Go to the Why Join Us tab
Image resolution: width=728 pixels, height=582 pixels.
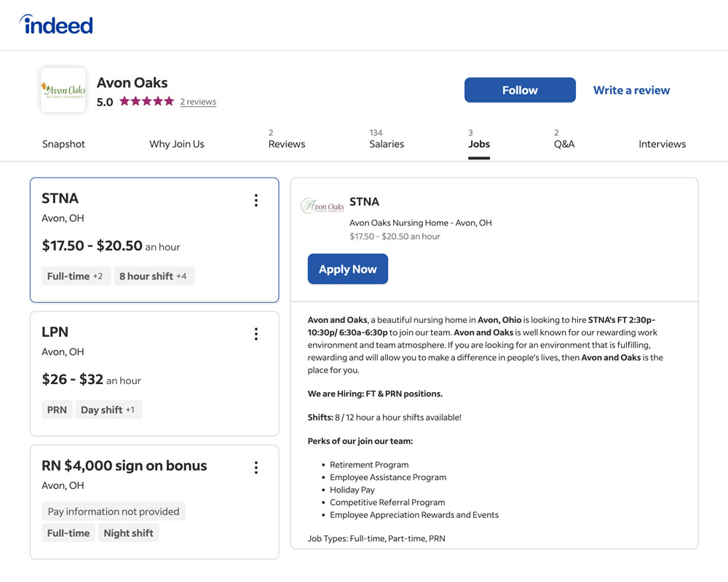pyautogui.click(x=177, y=144)
